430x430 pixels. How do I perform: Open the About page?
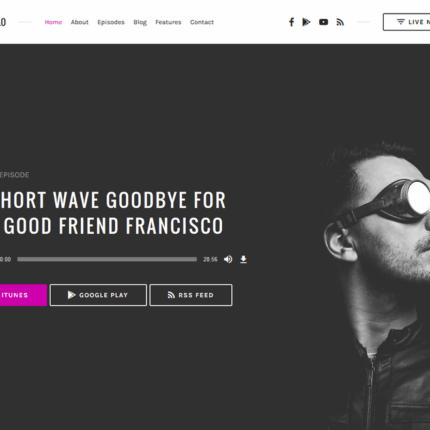click(x=80, y=22)
